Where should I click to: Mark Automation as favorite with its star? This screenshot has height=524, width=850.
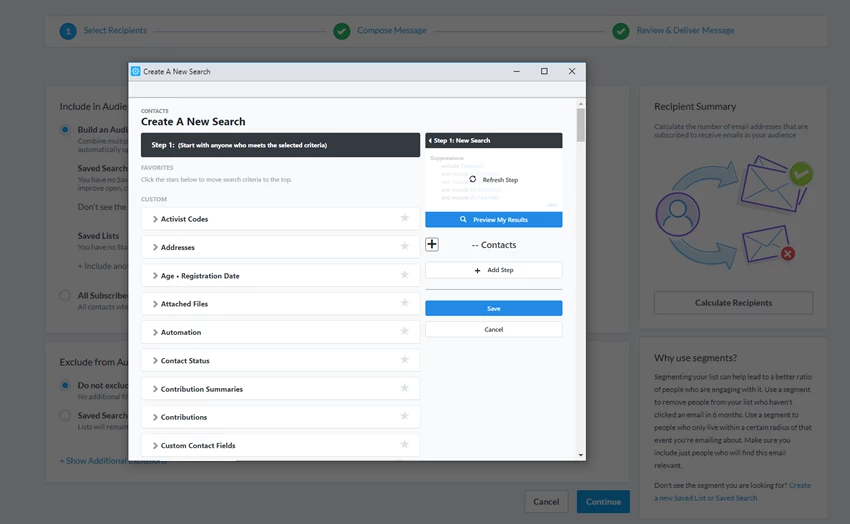404,331
